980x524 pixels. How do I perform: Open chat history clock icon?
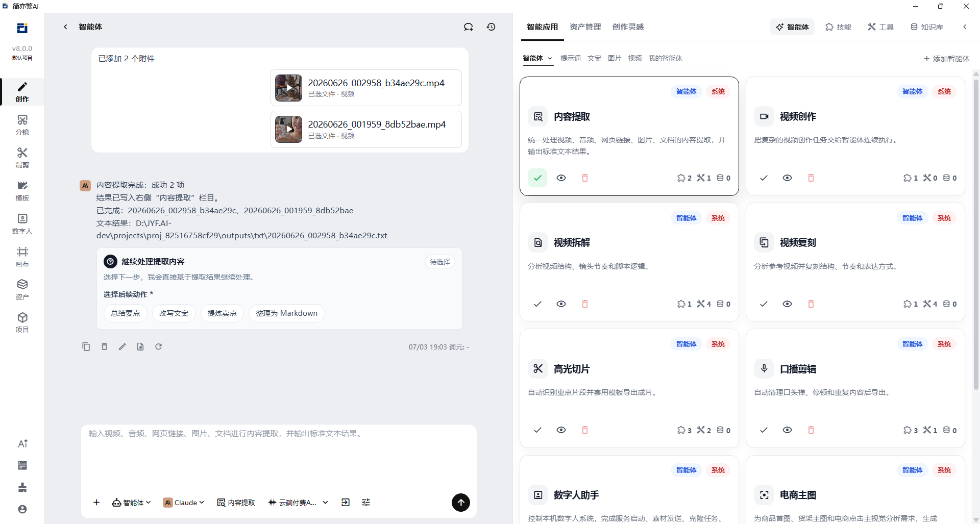coord(491,27)
